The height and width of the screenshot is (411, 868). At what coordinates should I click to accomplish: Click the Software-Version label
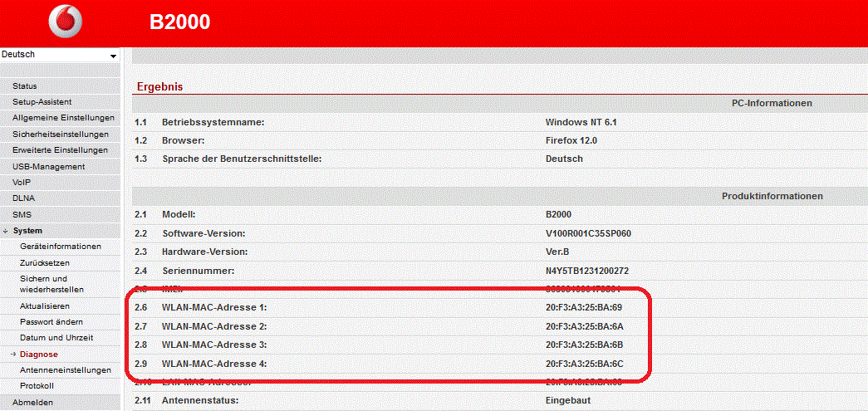pos(204,233)
